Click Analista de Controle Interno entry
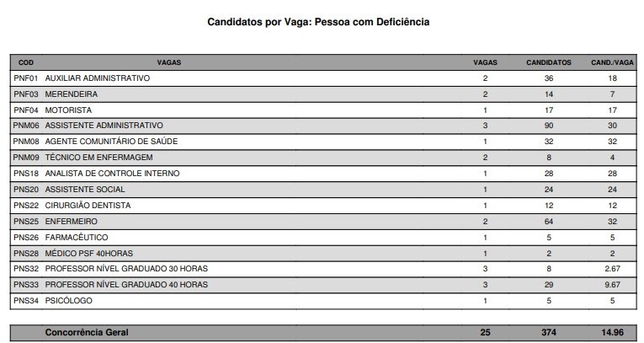This screenshot has width=644, height=343. coord(112,174)
